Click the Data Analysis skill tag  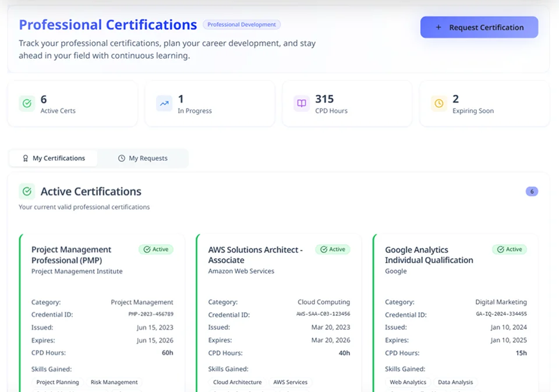pos(455,382)
